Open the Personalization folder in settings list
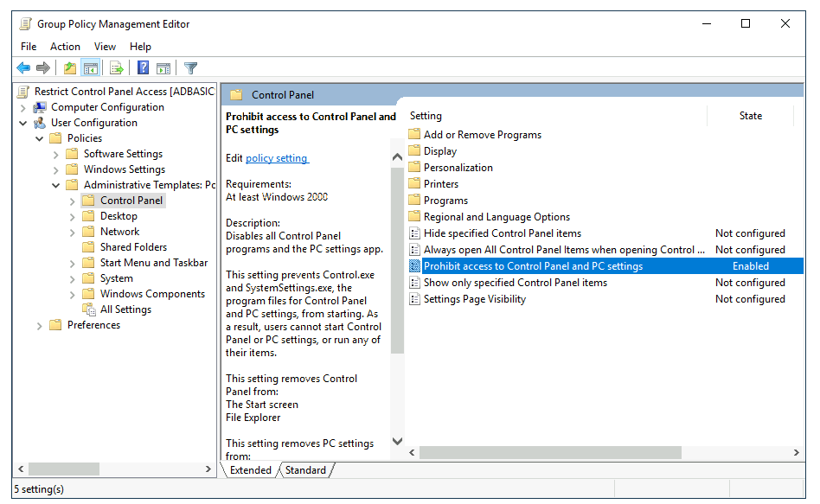Screen dimensions: 820x504 [458, 168]
